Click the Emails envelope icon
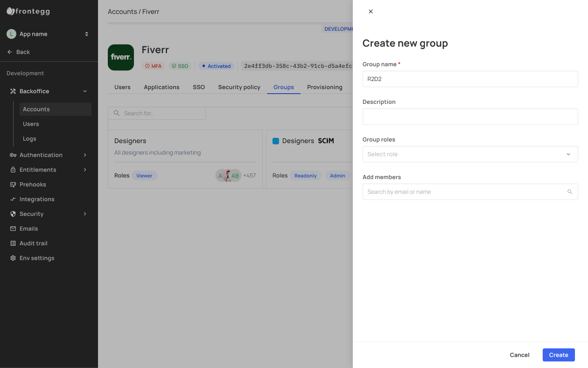This screenshot has width=588, height=368. [13, 229]
